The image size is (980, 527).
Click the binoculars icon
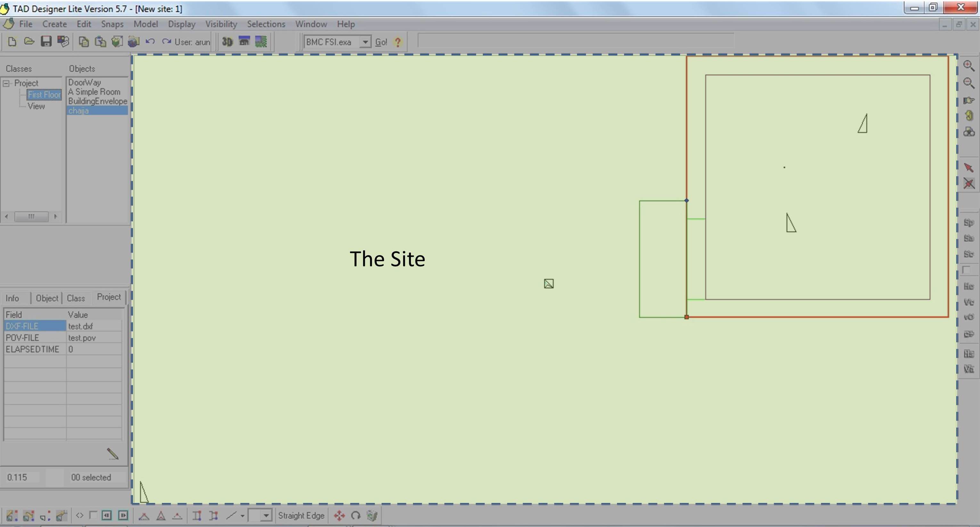[968, 132]
